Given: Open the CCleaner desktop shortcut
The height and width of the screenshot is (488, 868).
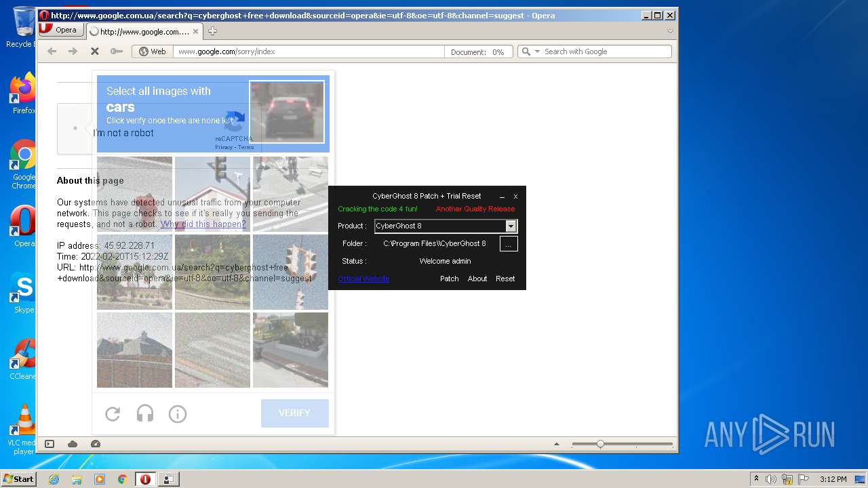Looking at the screenshot, I should [x=24, y=359].
